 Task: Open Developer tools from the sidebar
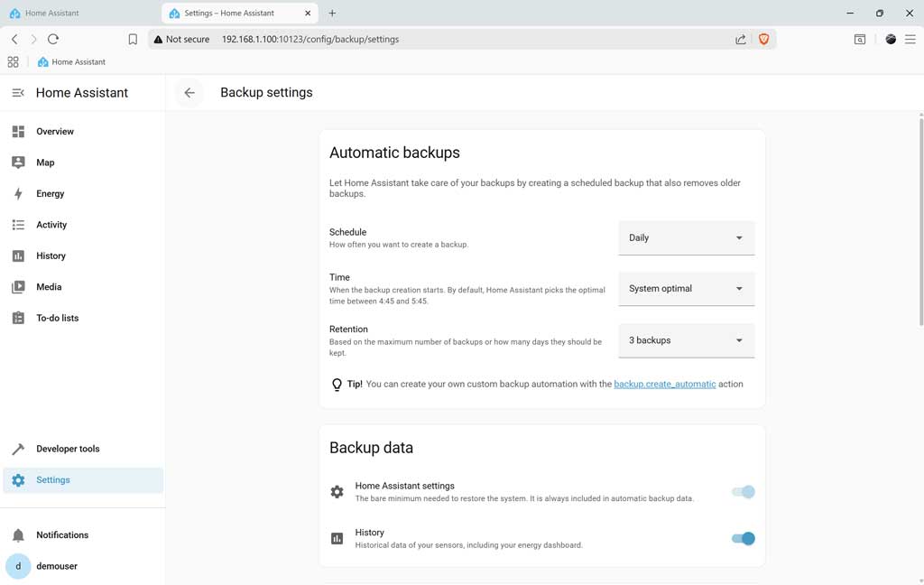[x=83, y=449]
